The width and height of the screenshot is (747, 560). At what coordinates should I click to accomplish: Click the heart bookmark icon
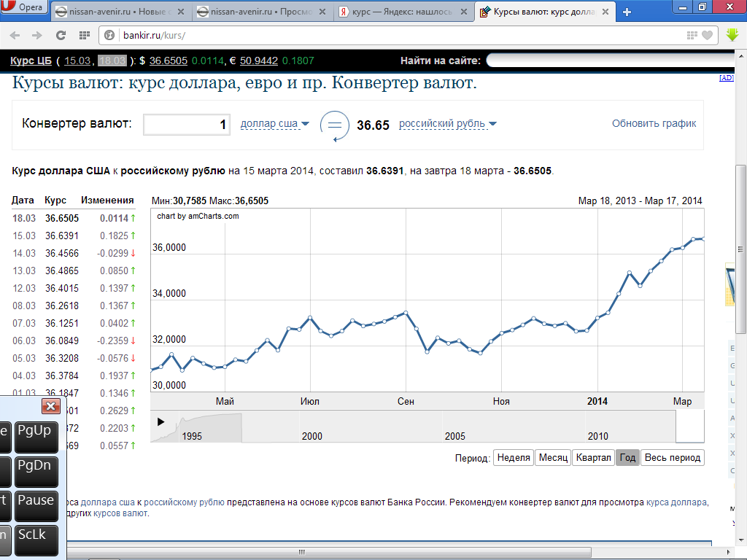coord(707,35)
